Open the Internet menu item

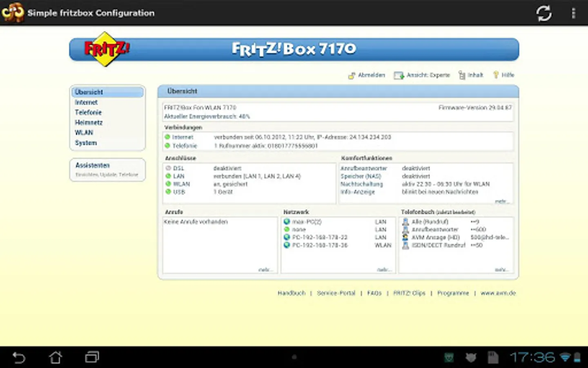pos(86,102)
